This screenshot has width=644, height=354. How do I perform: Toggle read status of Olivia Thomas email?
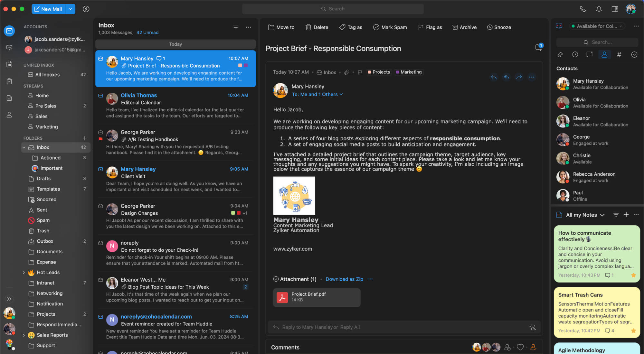[101, 96]
